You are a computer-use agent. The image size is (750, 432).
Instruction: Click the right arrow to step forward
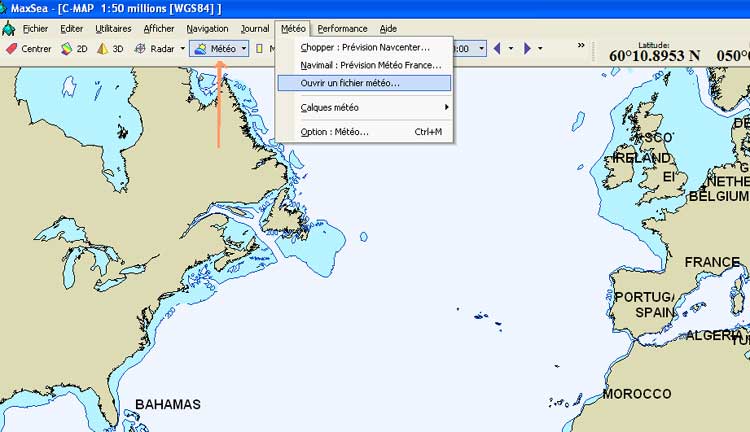[x=527, y=48]
